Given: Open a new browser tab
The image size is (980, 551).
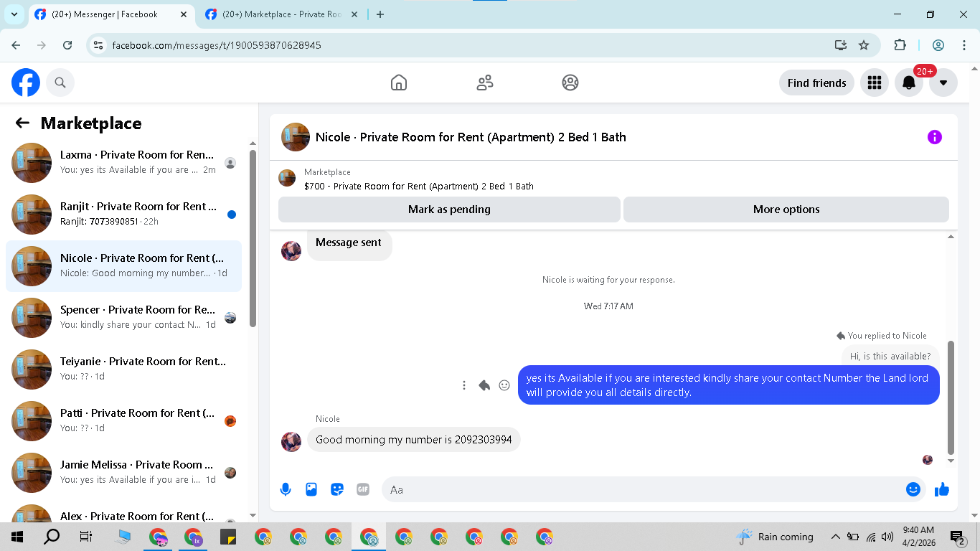Looking at the screenshot, I should coord(380,14).
